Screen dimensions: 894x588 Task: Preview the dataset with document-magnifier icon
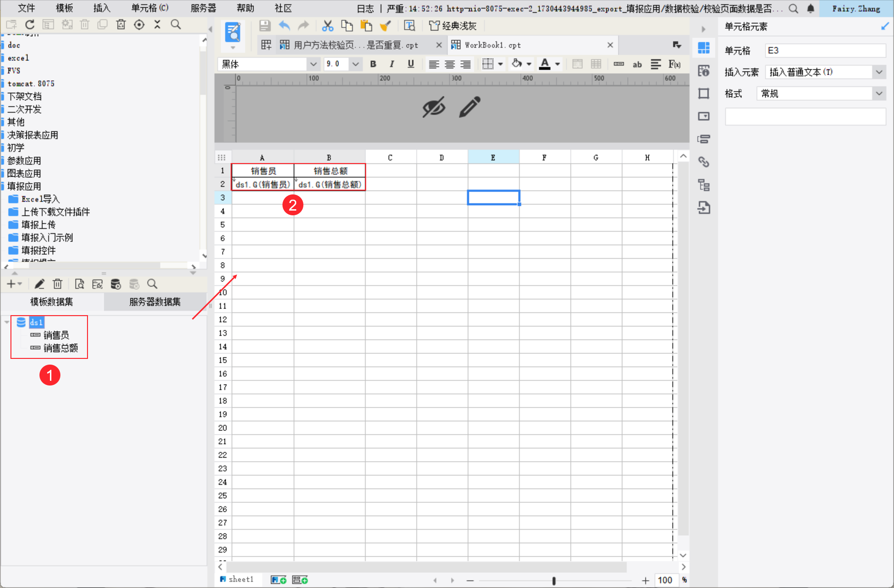(x=79, y=284)
